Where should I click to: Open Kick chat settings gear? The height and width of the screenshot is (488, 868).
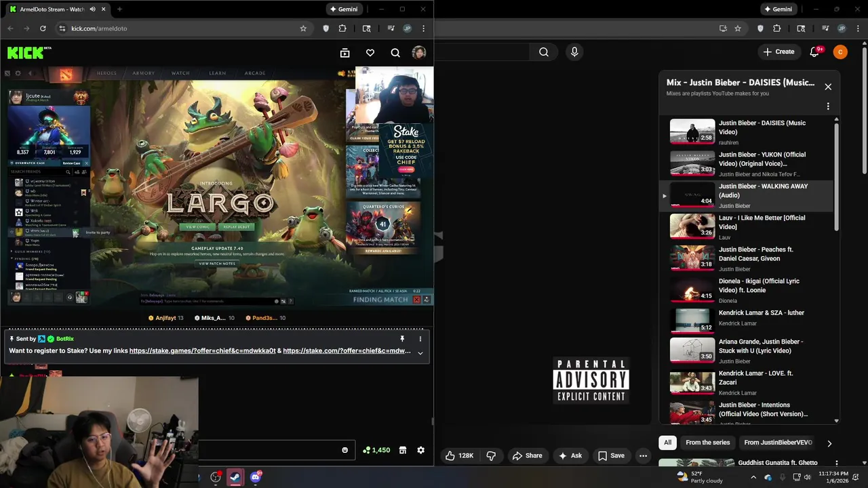420,450
